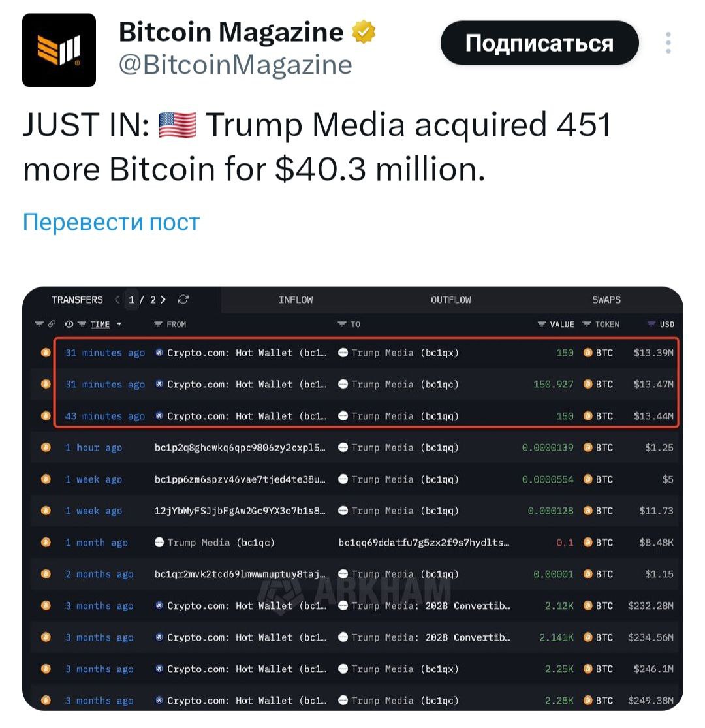The height and width of the screenshot is (728, 705).
Task: Click the refresh transfers icon
Action: (x=183, y=300)
